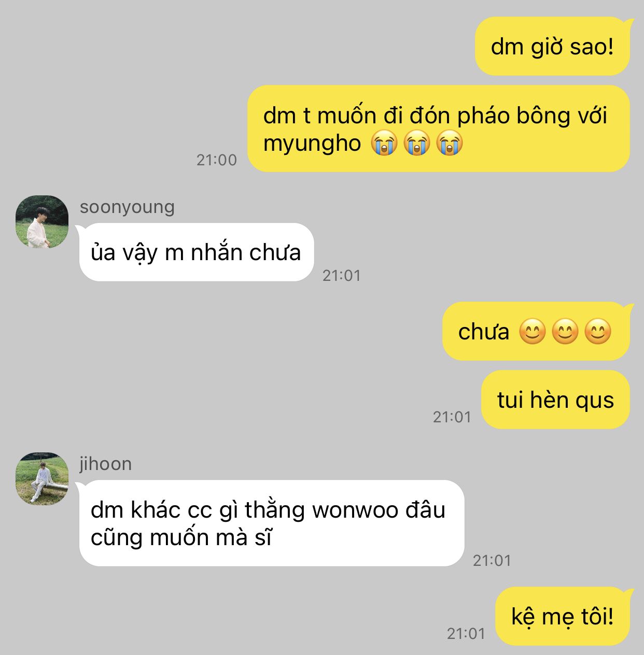644x655 pixels.
Task: Open the jihoon sender name
Action: click(105, 463)
